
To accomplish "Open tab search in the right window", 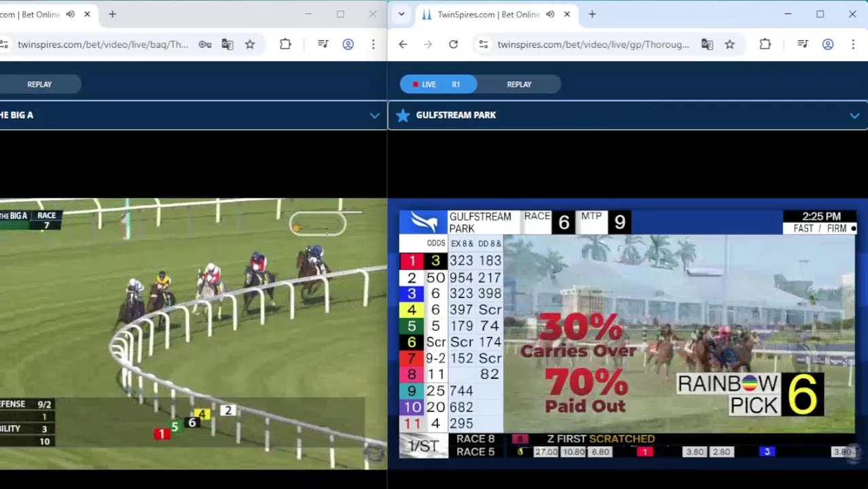I will (x=401, y=14).
